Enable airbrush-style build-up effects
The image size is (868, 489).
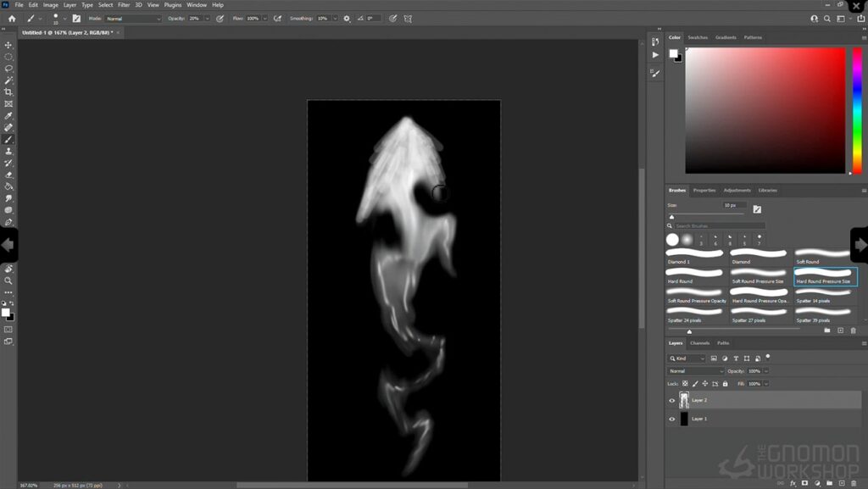pos(277,19)
